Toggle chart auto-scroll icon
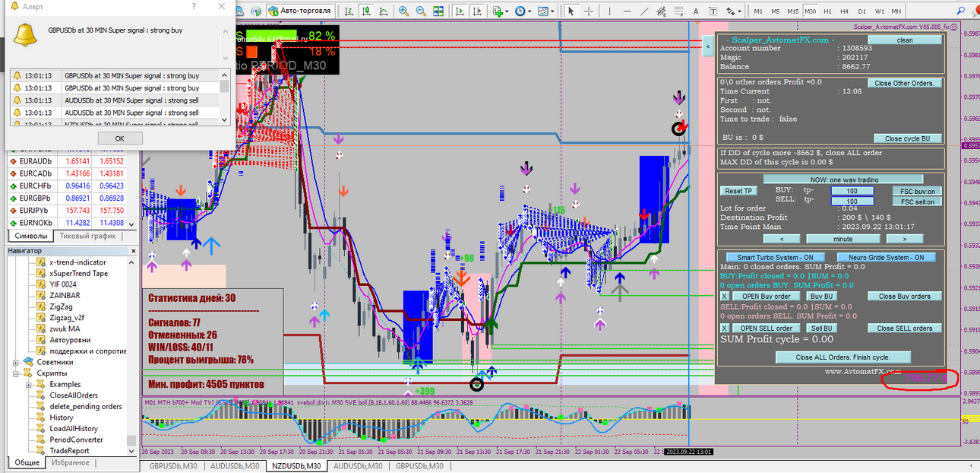Image resolution: width=980 pixels, height=473 pixels. click(460, 11)
